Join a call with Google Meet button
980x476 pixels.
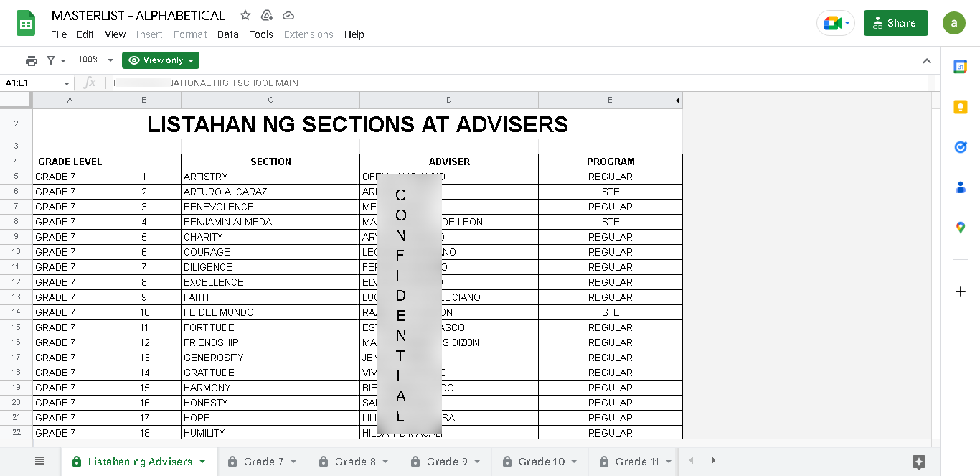835,23
